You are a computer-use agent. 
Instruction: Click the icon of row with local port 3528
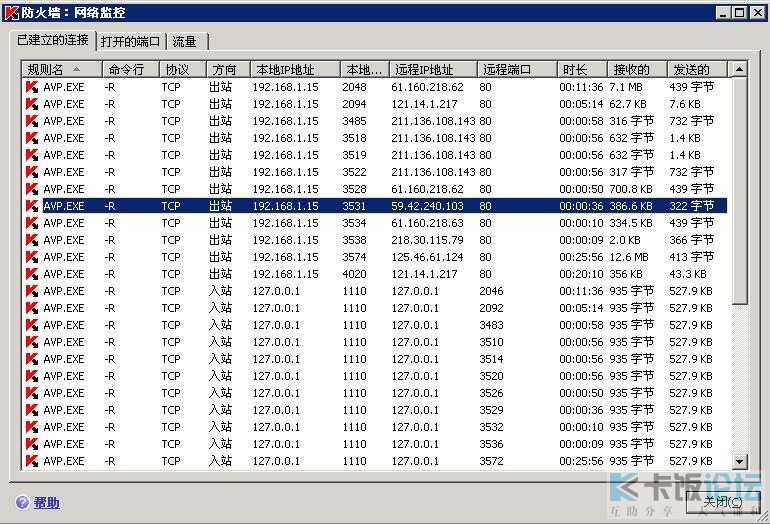click(32, 189)
